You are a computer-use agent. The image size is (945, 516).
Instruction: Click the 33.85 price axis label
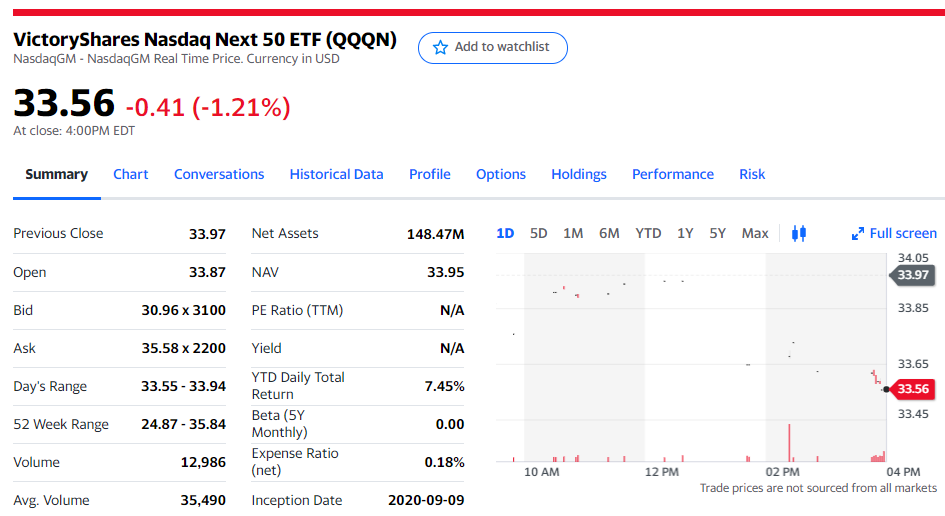point(913,308)
